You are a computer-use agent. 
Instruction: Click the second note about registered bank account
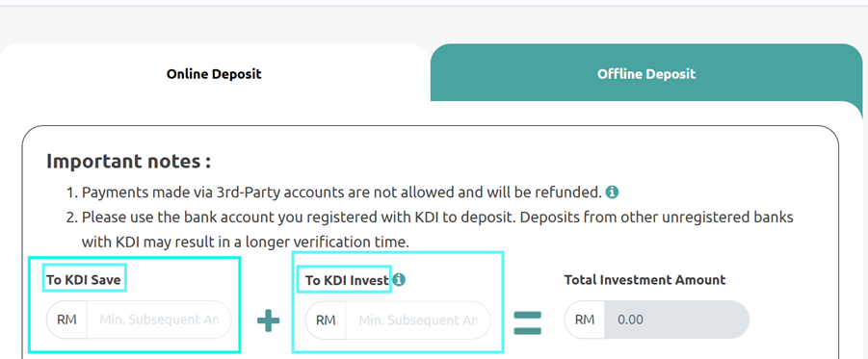pyautogui.click(x=430, y=218)
